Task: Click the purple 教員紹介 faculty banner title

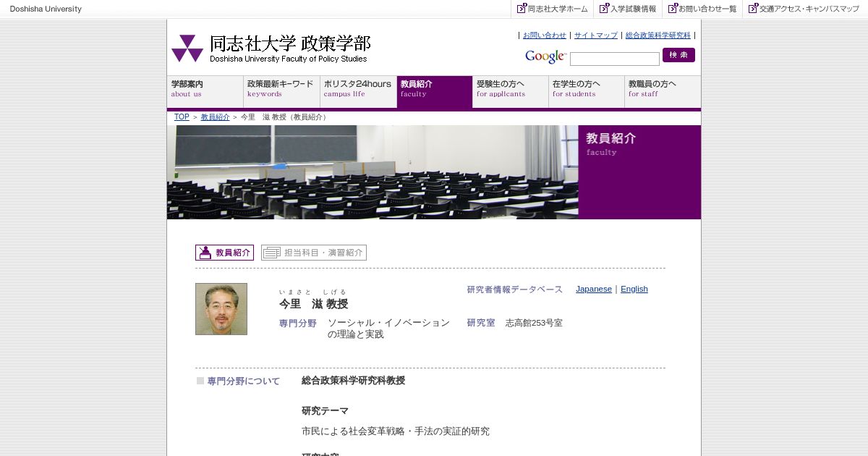Action: (611, 138)
